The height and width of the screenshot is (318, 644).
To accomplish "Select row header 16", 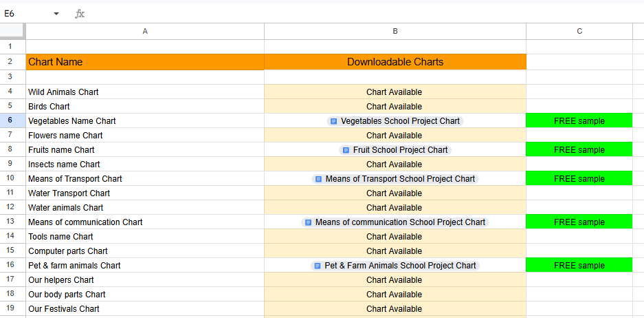I will (x=13, y=265).
